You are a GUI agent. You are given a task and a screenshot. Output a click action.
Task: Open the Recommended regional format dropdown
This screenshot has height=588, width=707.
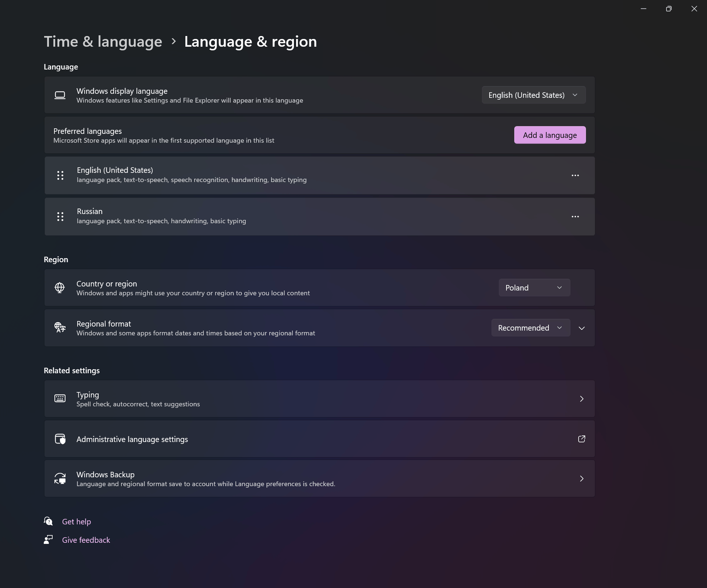[x=530, y=328]
